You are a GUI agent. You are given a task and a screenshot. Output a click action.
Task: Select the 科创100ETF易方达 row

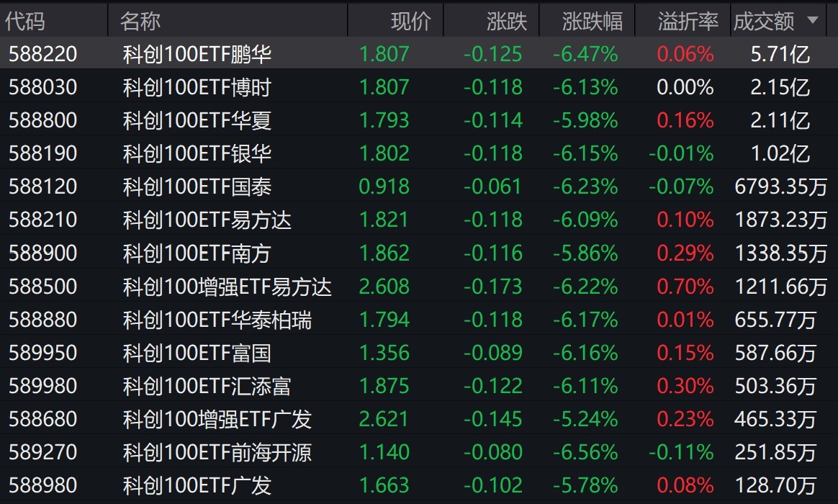(x=419, y=220)
